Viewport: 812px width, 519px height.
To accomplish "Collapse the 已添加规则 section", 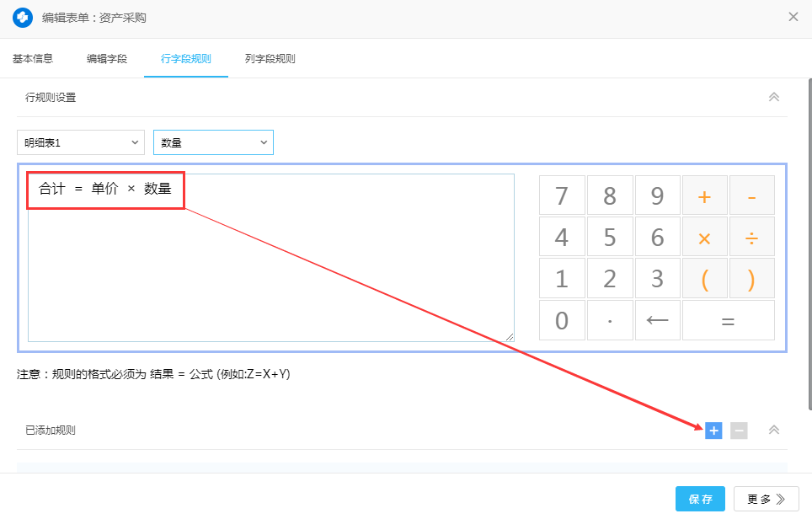I will 774,430.
